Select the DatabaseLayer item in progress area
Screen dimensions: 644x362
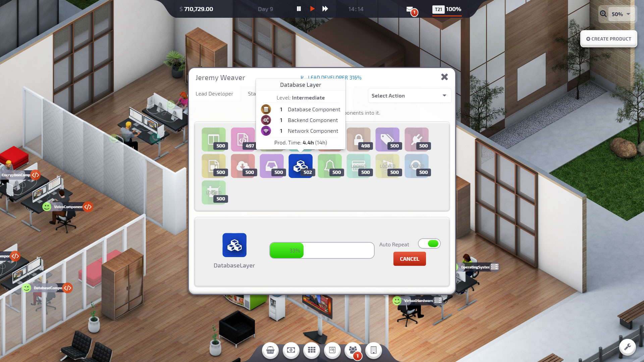233,245
